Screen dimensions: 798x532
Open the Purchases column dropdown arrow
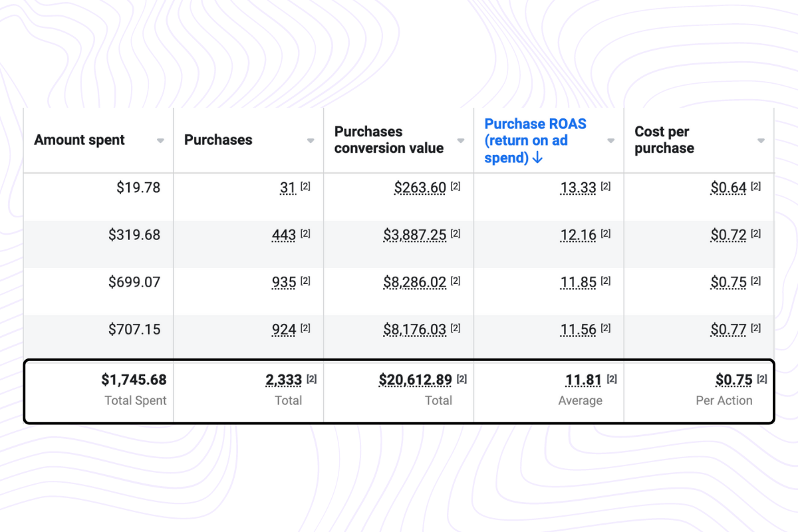(311, 141)
